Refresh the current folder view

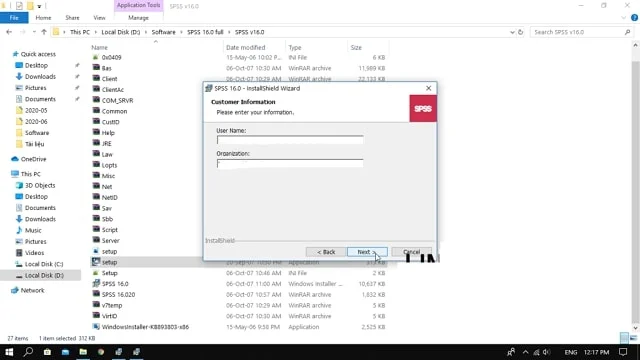[520, 32]
